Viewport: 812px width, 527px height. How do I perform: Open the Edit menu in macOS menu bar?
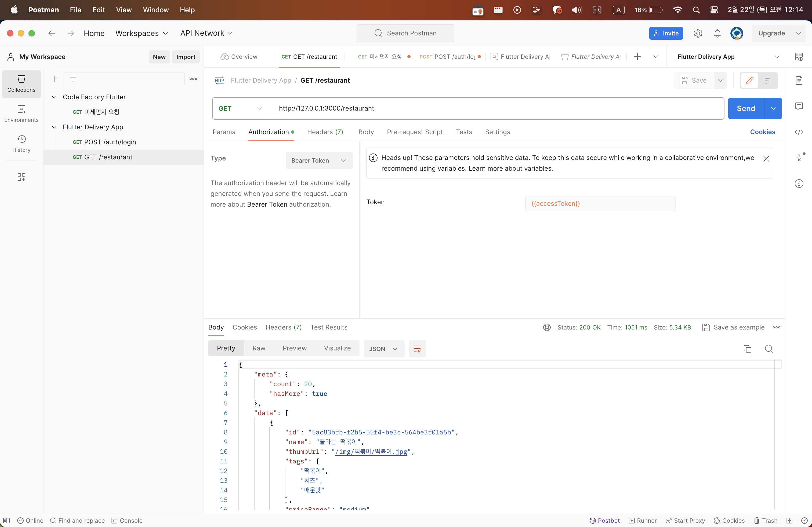pyautogui.click(x=98, y=10)
